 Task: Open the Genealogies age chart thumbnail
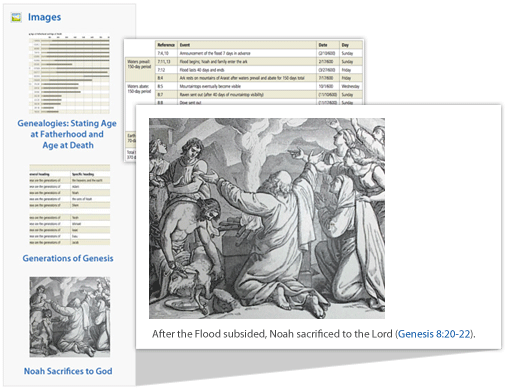click(69, 73)
